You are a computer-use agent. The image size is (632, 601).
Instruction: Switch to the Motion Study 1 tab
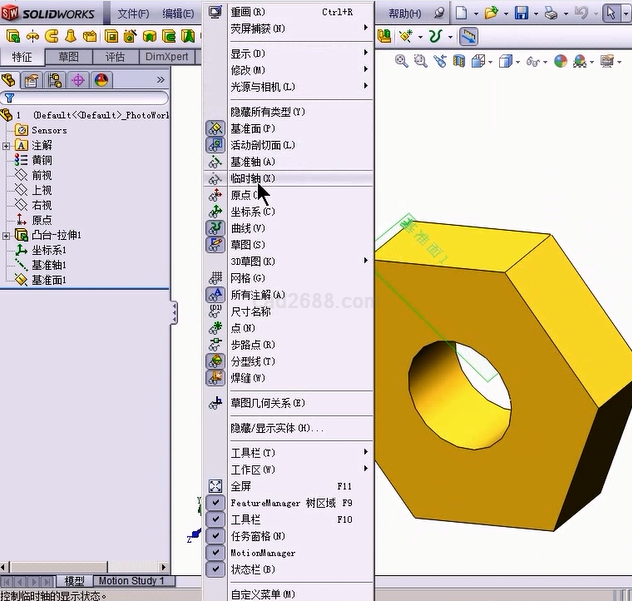coord(133,581)
